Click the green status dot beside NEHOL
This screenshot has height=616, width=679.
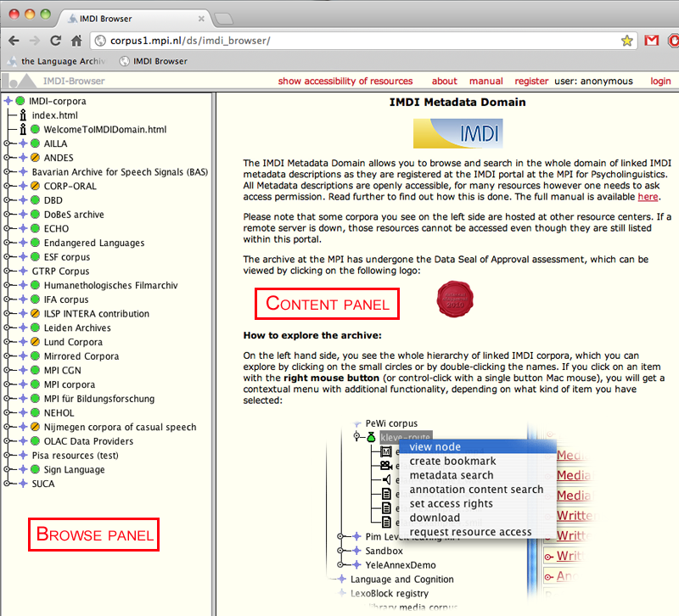[x=35, y=412]
